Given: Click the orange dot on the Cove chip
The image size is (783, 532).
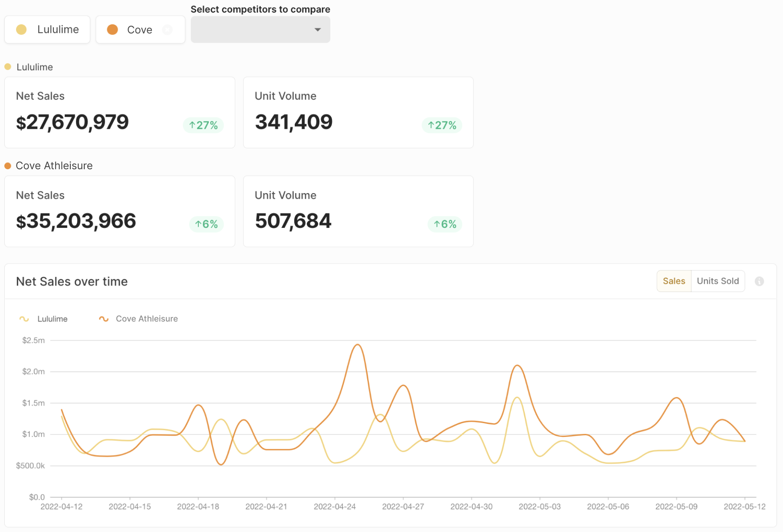Looking at the screenshot, I should click(112, 30).
